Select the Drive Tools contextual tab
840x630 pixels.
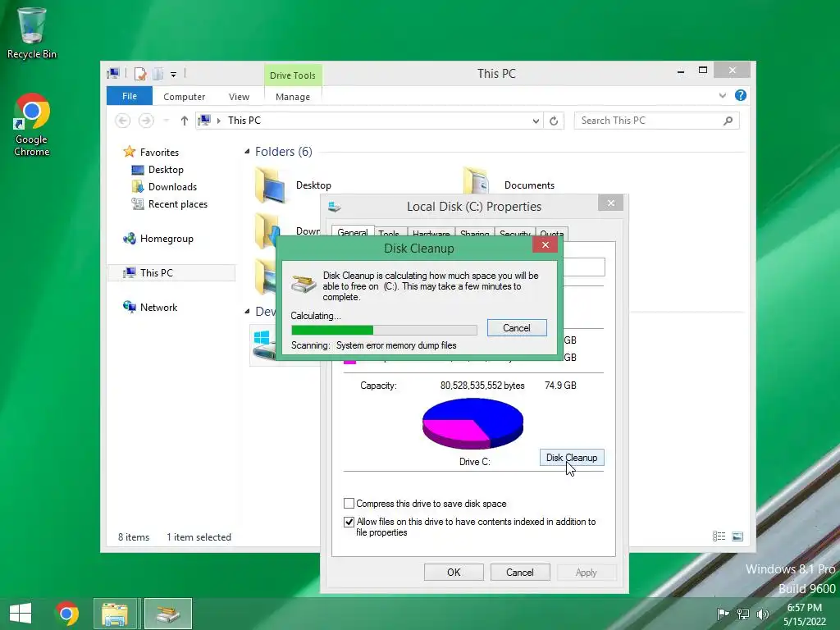(293, 75)
